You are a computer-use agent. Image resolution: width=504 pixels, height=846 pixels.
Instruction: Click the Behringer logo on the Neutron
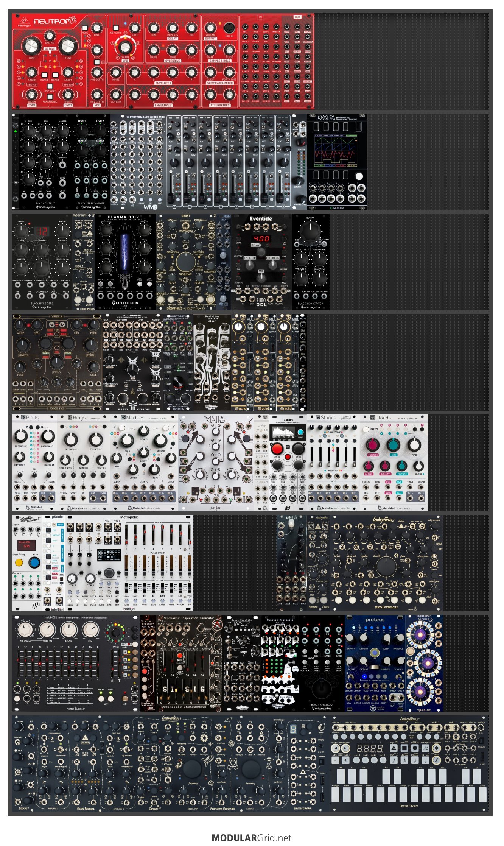23,22
